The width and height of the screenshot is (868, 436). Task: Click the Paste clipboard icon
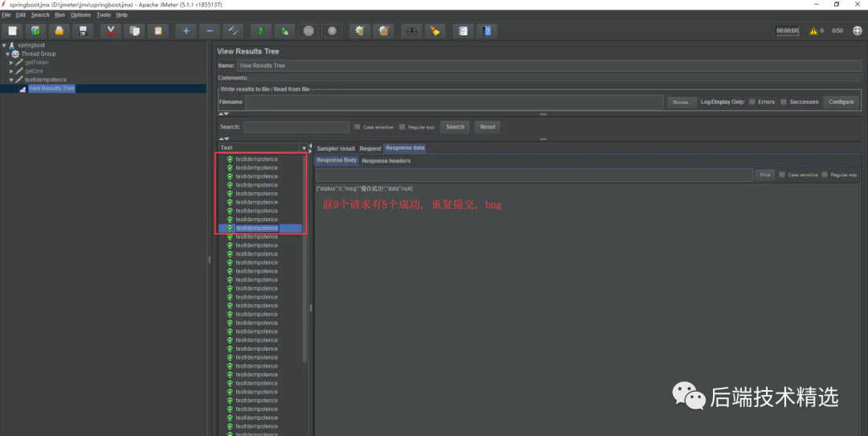pyautogui.click(x=158, y=31)
